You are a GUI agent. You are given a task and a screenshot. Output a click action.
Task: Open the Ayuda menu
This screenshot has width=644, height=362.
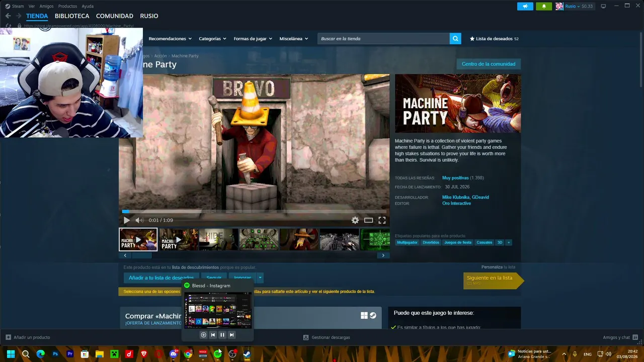coord(88,6)
